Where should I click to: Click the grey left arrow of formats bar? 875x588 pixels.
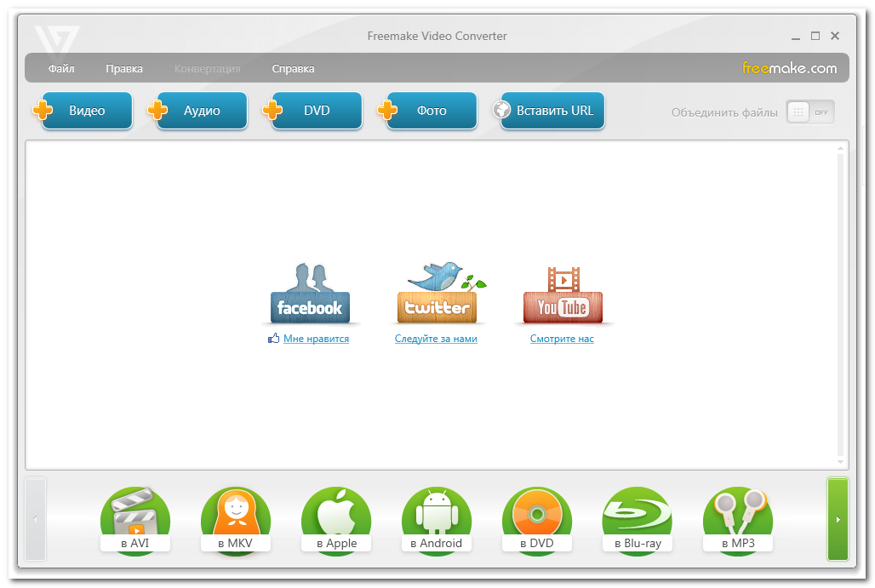point(35,519)
